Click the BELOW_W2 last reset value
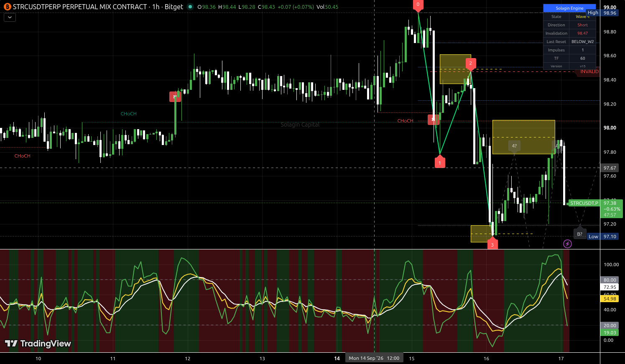 tap(582, 42)
